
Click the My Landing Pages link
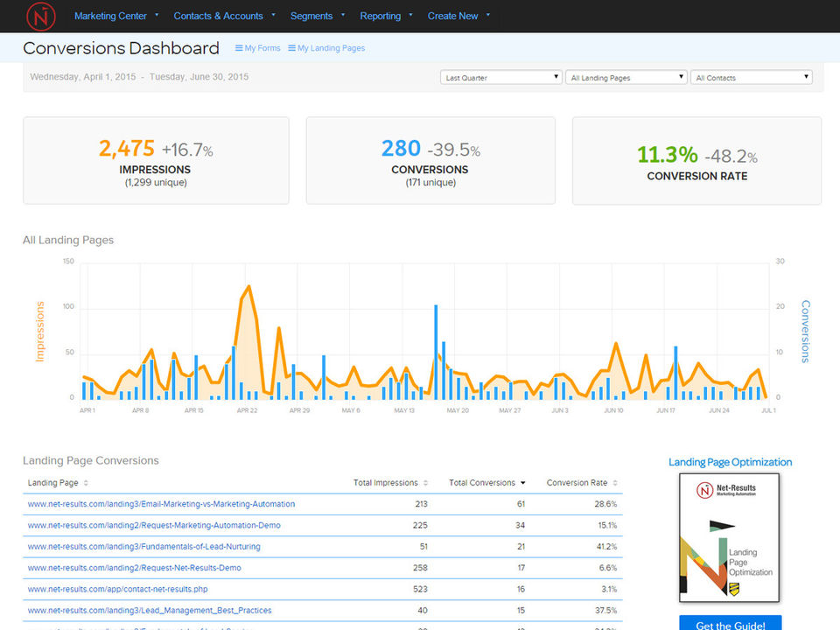point(326,48)
